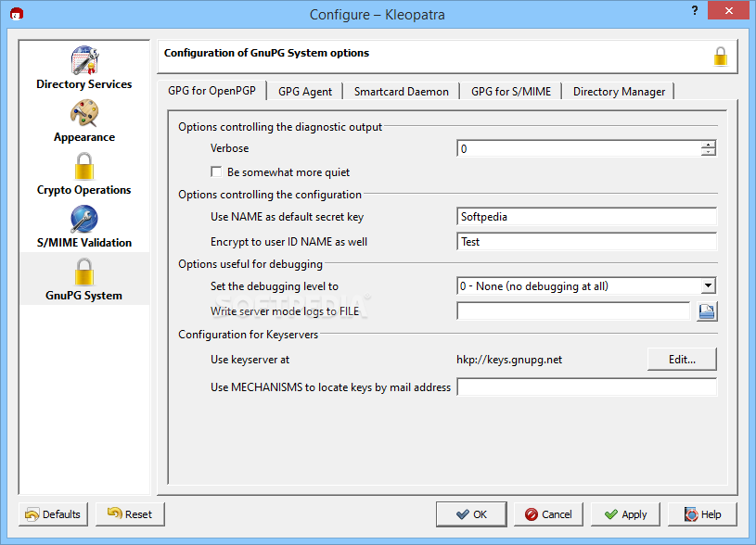Open the Directory Services section icon
Viewport: 756px width, 545px height.
(x=84, y=60)
